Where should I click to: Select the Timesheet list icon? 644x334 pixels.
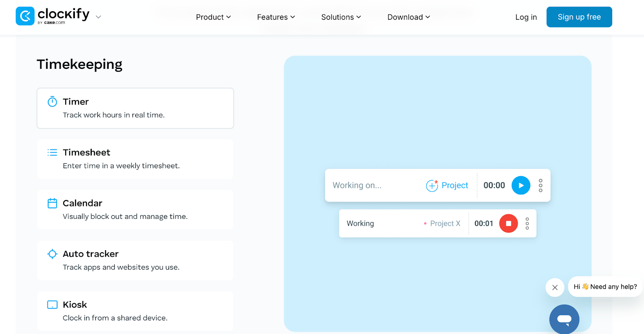52,153
